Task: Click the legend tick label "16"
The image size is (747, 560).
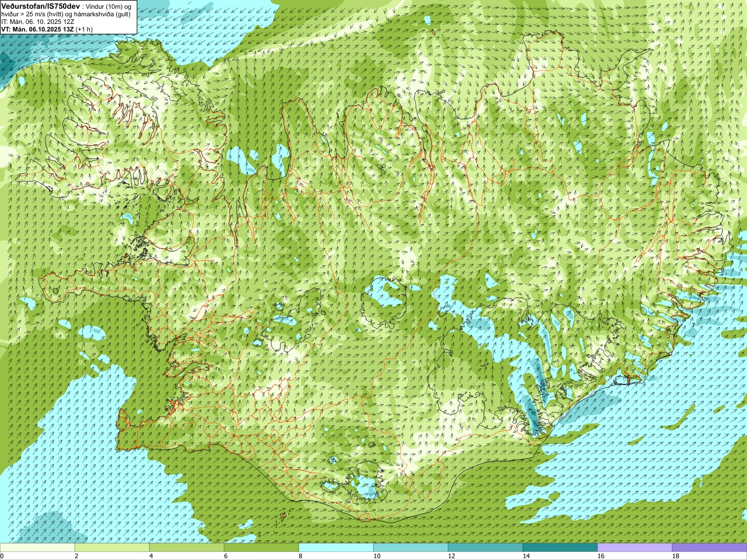Action: (601, 556)
